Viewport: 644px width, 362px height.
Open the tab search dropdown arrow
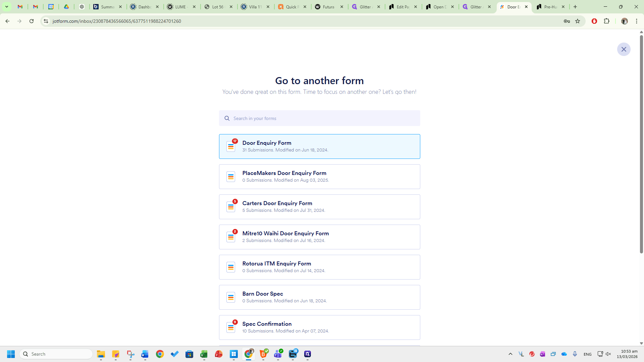6,7
